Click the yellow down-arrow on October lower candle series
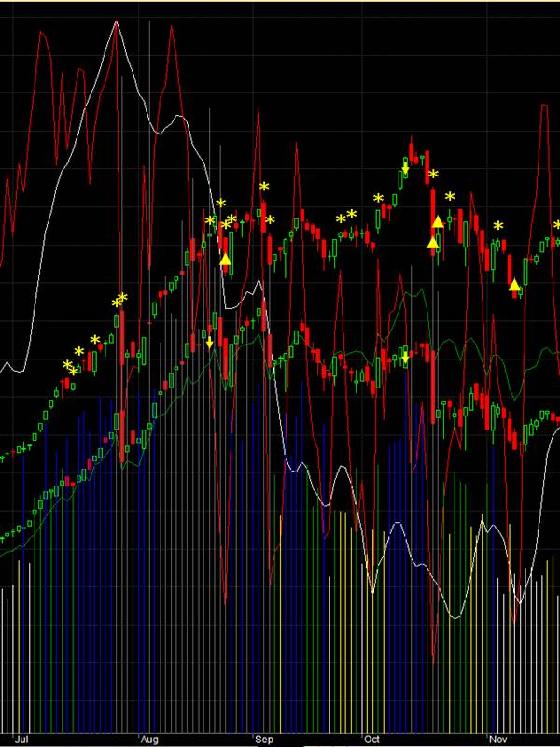This screenshot has width=560, height=747. (405, 358)
